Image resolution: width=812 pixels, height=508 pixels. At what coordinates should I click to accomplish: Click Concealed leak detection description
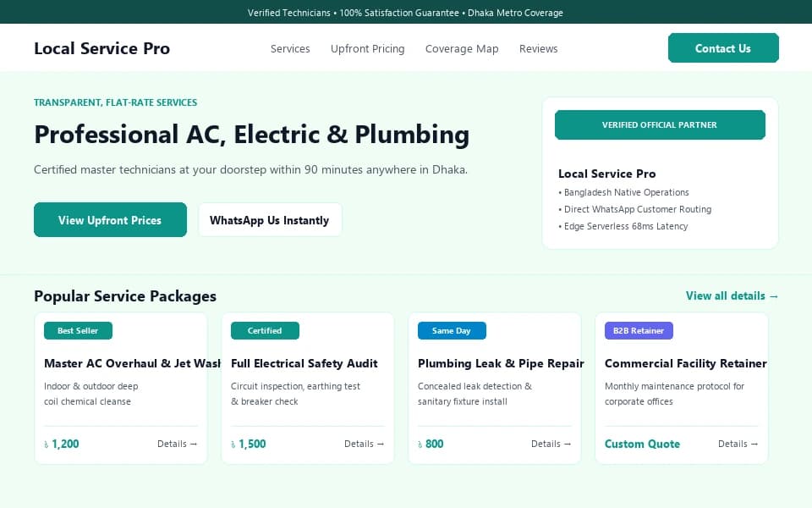pyautogui.click(x=475, y=394)
